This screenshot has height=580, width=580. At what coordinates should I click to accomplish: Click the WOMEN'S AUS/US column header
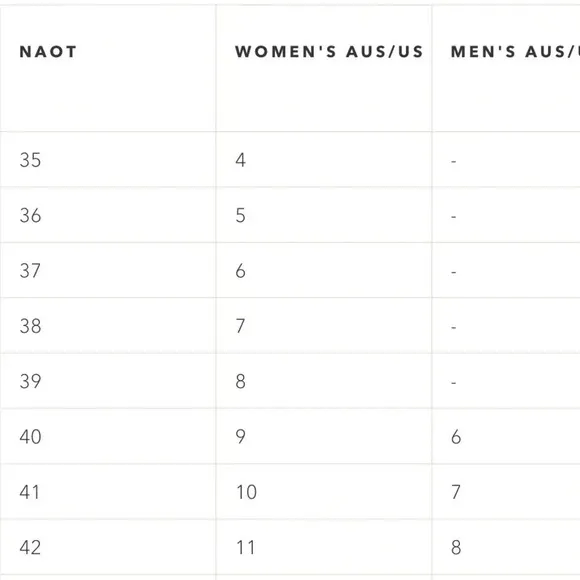point(329,52)
